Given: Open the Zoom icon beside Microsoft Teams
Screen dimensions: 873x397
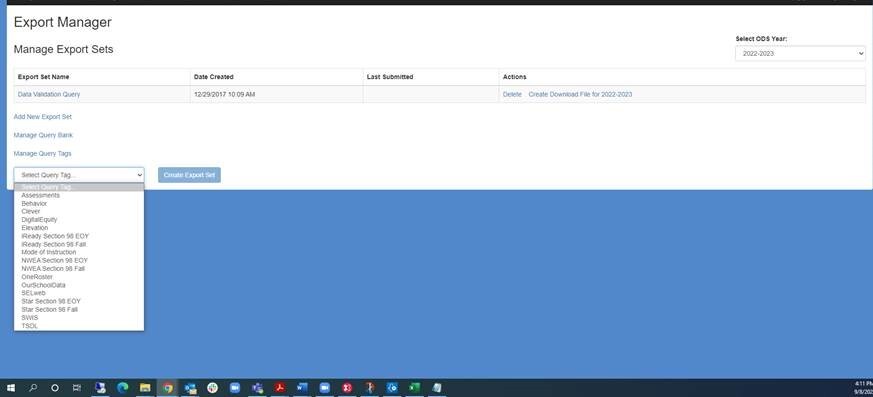Looking at the screenshot, I should point(235,388).
